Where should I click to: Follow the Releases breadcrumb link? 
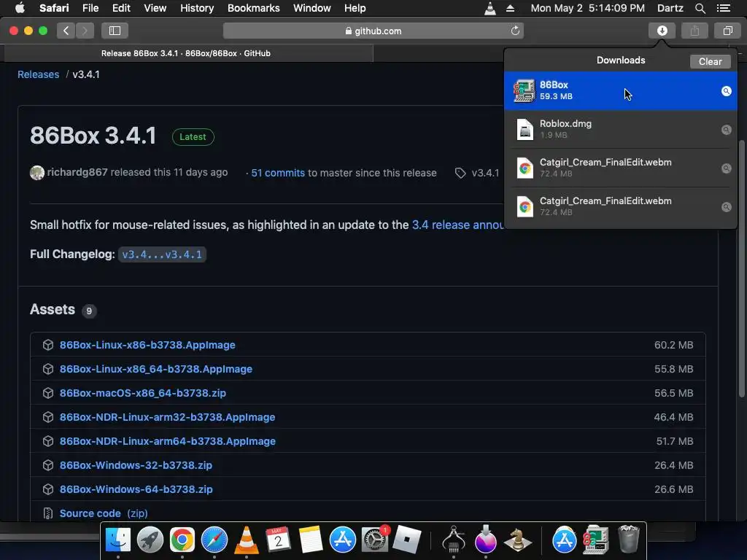tap(38, 74)
